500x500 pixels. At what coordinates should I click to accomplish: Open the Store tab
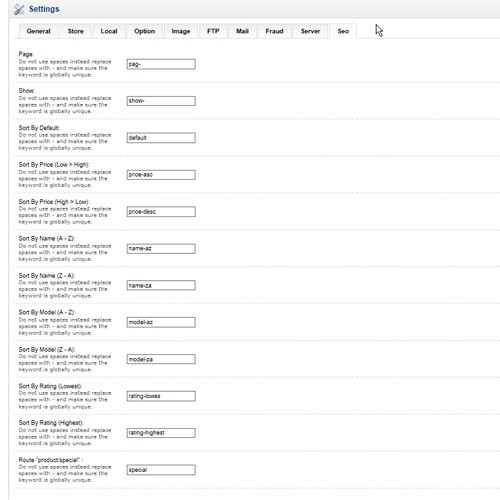click(x=76, y=31)
